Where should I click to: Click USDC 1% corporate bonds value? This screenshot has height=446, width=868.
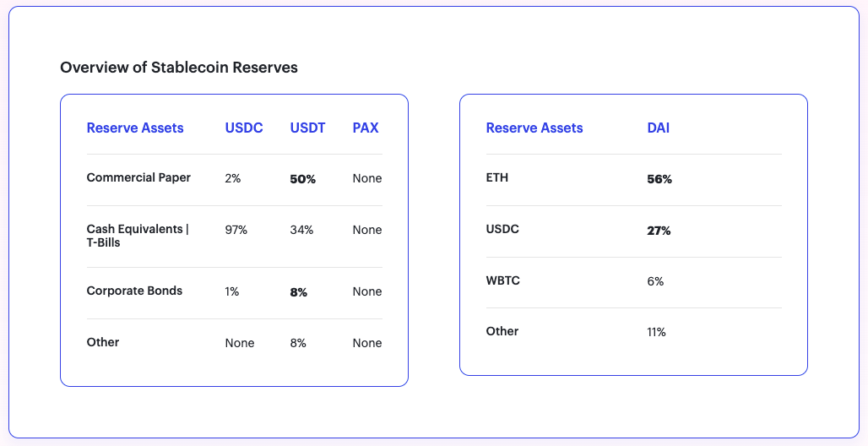232,291
